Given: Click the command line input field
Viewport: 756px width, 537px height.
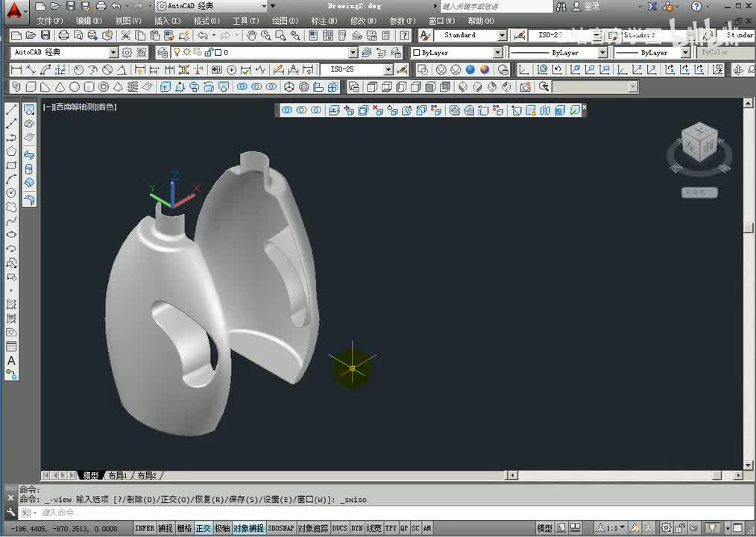Looking at the screenshot, I should pos(385,512).
